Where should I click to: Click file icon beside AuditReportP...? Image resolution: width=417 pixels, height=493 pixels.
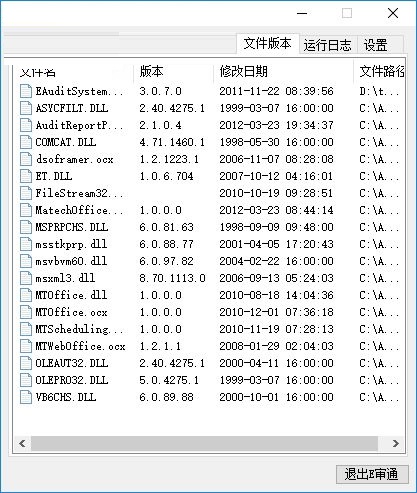coord(26,125)
